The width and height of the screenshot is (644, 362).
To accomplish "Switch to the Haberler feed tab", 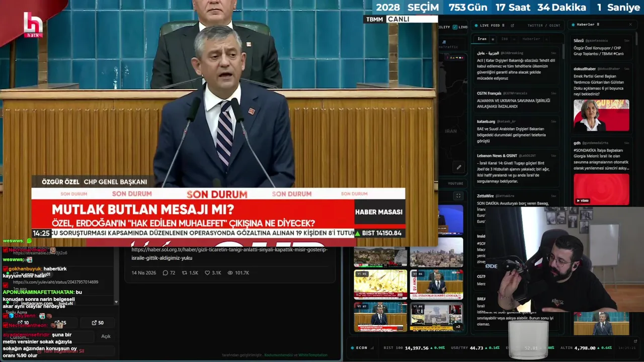I will tap(531, 39).
